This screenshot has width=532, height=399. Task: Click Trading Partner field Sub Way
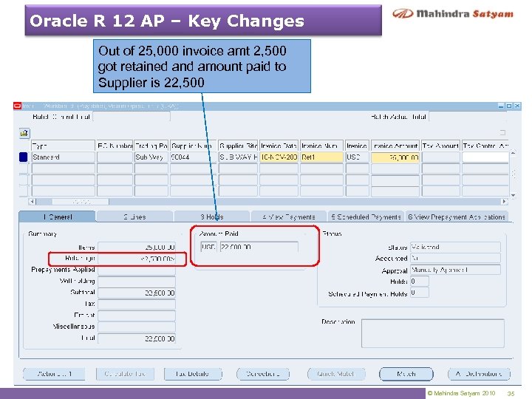point(151,157)
